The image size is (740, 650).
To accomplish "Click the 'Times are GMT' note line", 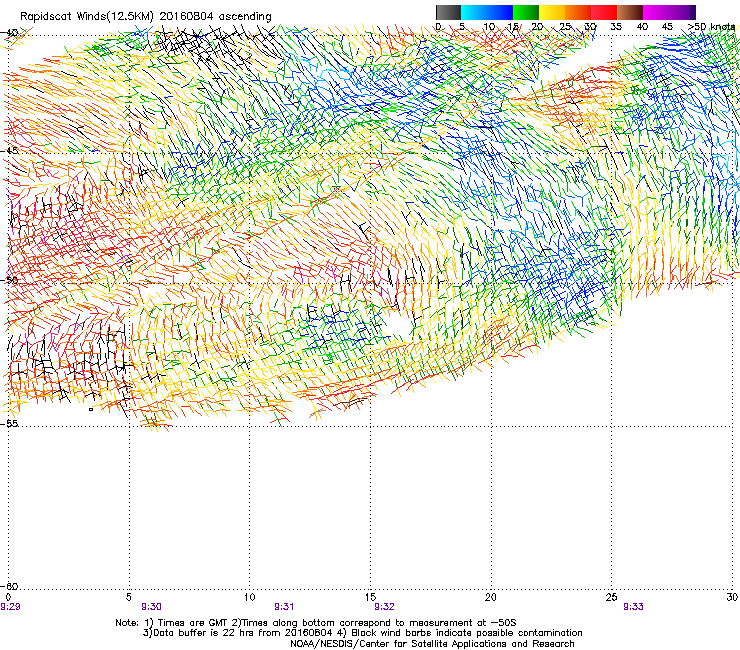I will pyautogui.click(x=316, y=623).
